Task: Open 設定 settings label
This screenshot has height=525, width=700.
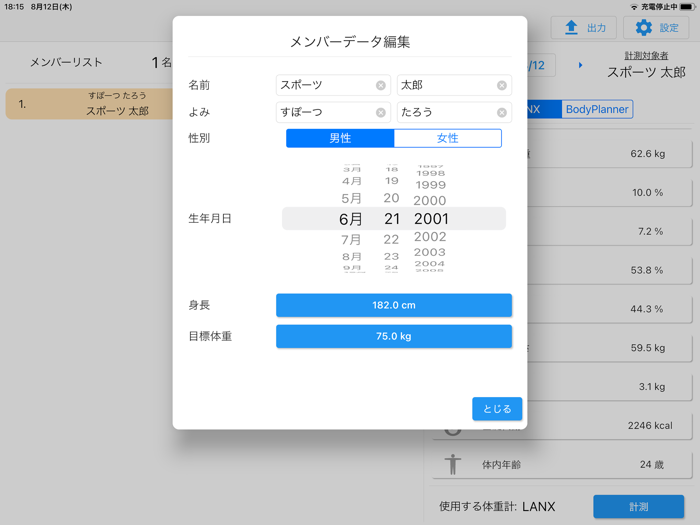Action: (x=669, y=28)
